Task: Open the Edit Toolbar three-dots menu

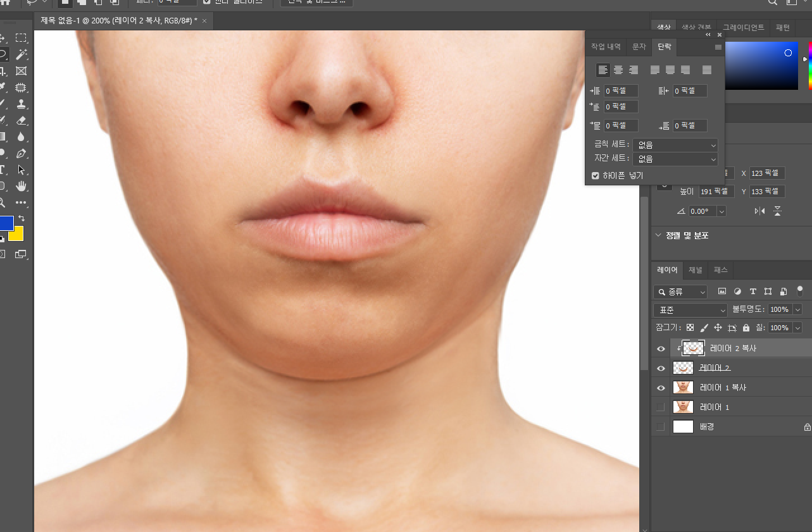Action: tap(21, 202)
